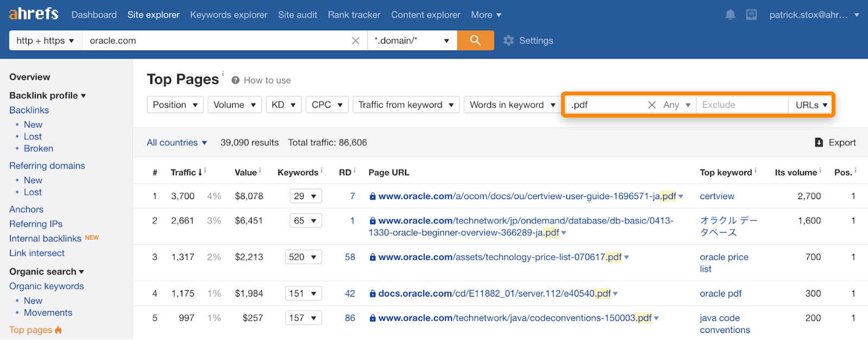Viewport: 868px width, 340px height.
Task: Open Referring domains in the sidebar
Action: point(47,165)
